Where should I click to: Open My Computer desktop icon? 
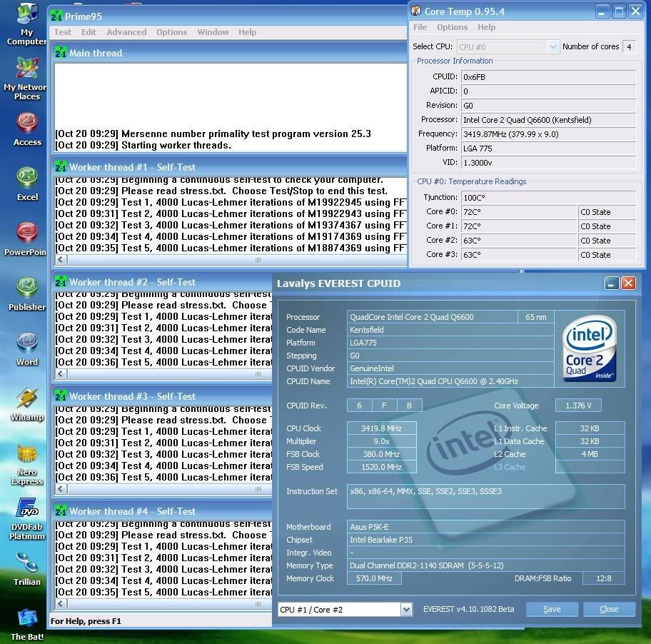point(26,24)
